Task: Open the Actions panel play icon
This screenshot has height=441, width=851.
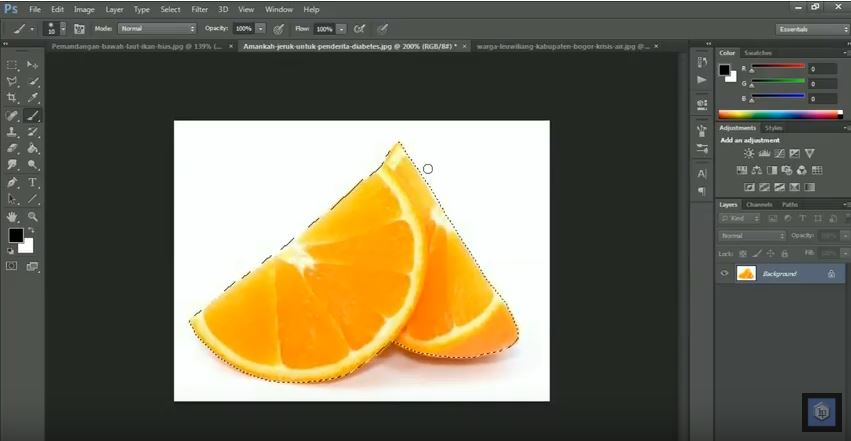Action: (x=702, y=80)
